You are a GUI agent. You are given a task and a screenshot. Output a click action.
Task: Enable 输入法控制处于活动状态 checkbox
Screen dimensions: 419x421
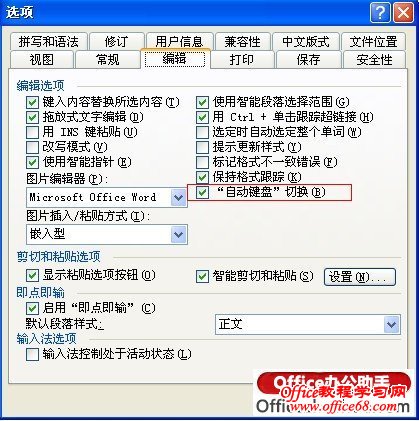click(x=32, y=354)
